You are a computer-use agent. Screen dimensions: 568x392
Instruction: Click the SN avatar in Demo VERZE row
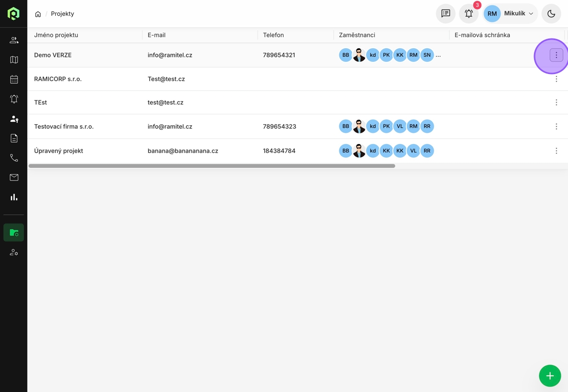point(427,55)
